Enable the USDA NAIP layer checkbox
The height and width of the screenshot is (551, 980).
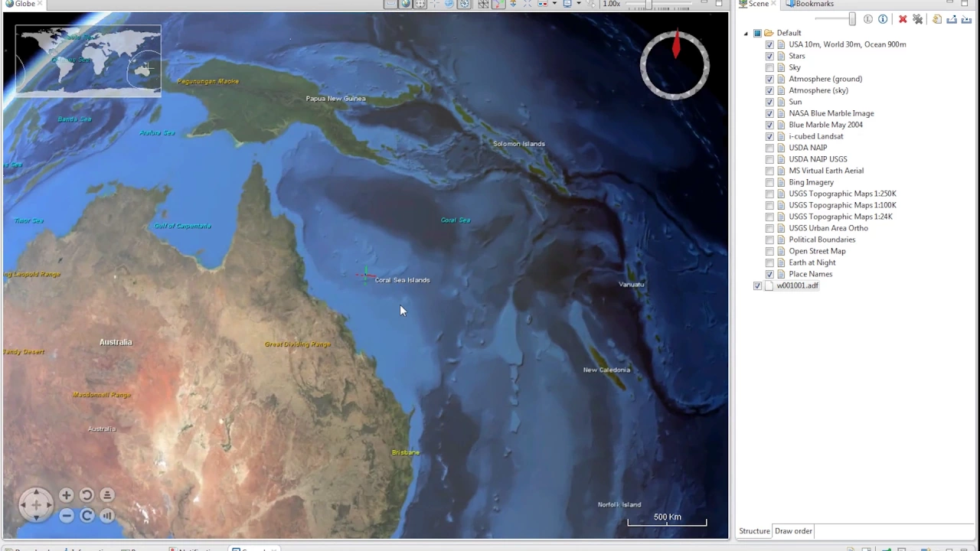pos(770,148)
